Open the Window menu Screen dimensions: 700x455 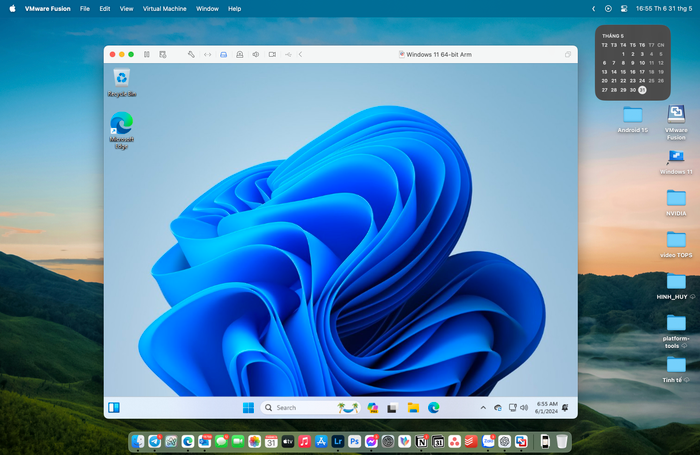pyautogui.click(x=207, y=8)
